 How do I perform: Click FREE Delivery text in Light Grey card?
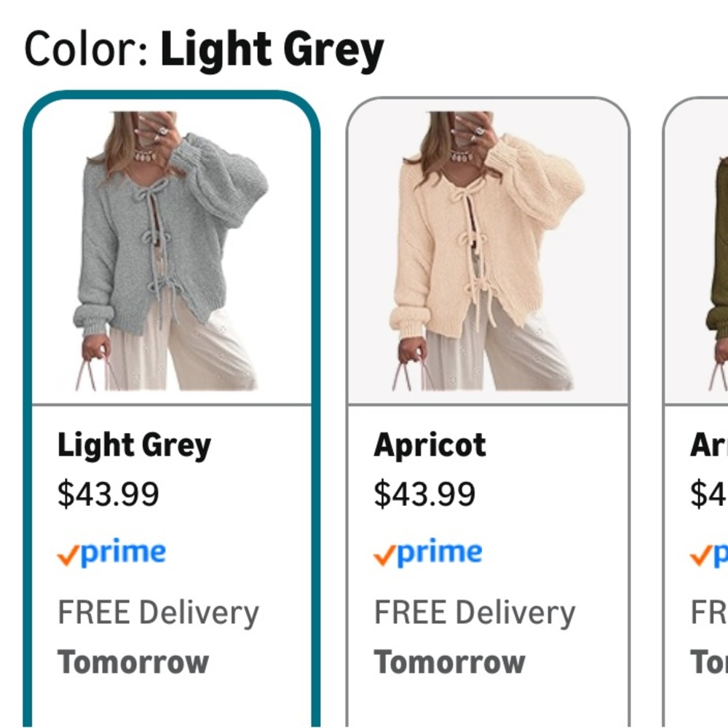(158, 613)
